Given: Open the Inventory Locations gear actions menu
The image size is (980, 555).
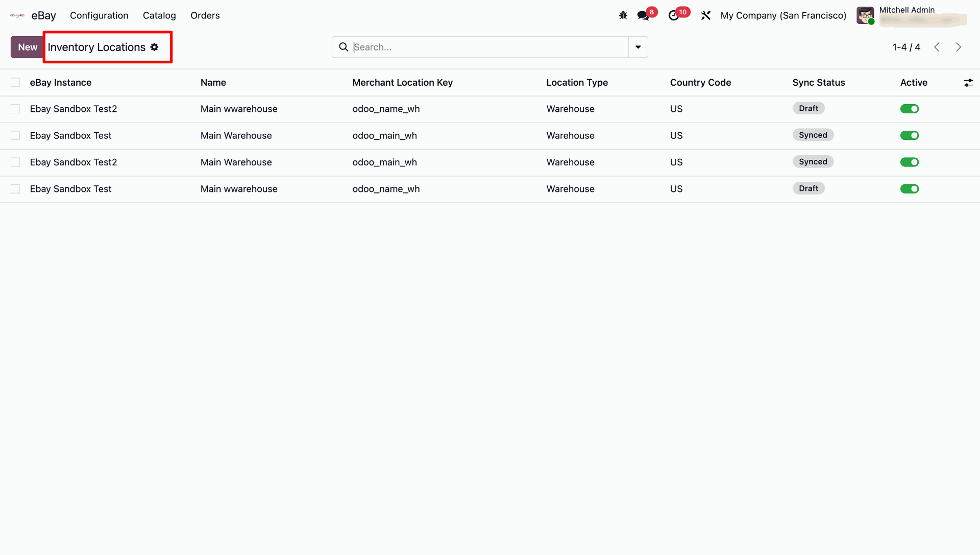Looking at the screenshot, I should click(x=154, y=47).
